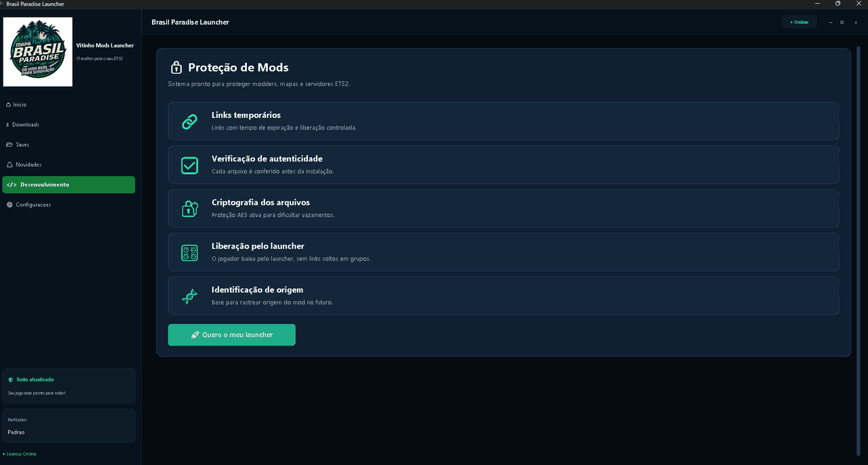Select the Liberação pelo launcher heading
The image size is (868, 465).
(258, 246)
